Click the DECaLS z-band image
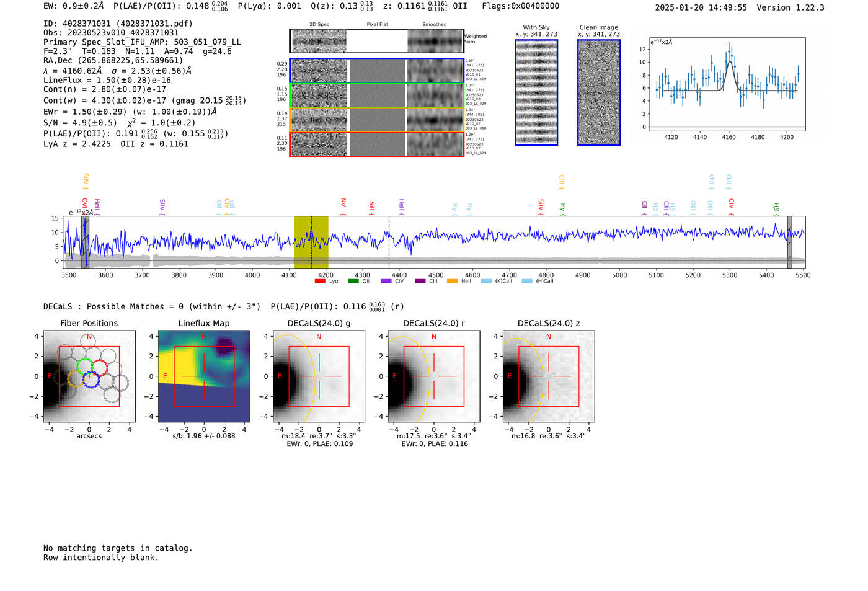This screenshot has height=591, width=868. pyautogui.click(x=548, y=376)
